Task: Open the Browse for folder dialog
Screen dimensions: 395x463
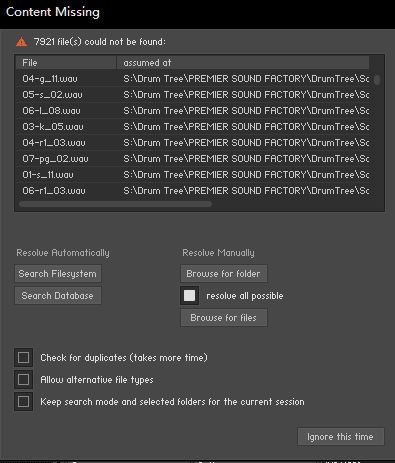Action: click(x=224, y=274)
